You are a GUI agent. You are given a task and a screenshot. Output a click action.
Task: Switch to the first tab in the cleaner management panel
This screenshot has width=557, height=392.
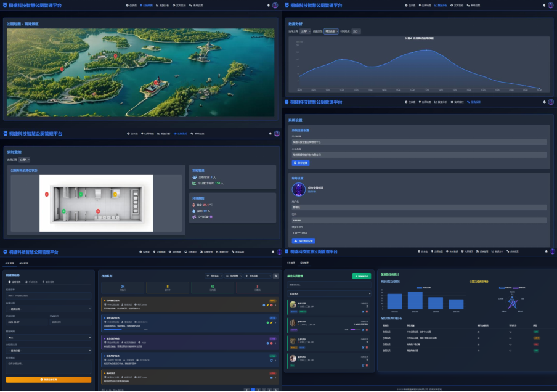click(x=291, y=263)
